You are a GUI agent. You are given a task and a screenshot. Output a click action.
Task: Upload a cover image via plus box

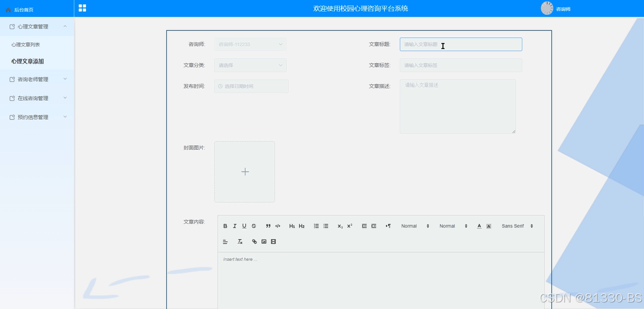tap(245, 172)
